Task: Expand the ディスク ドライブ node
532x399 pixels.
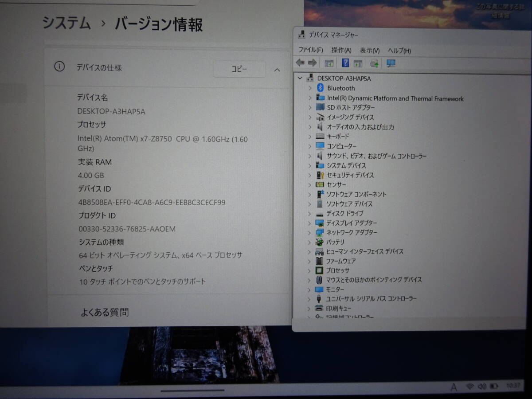Action: point(310,214)
